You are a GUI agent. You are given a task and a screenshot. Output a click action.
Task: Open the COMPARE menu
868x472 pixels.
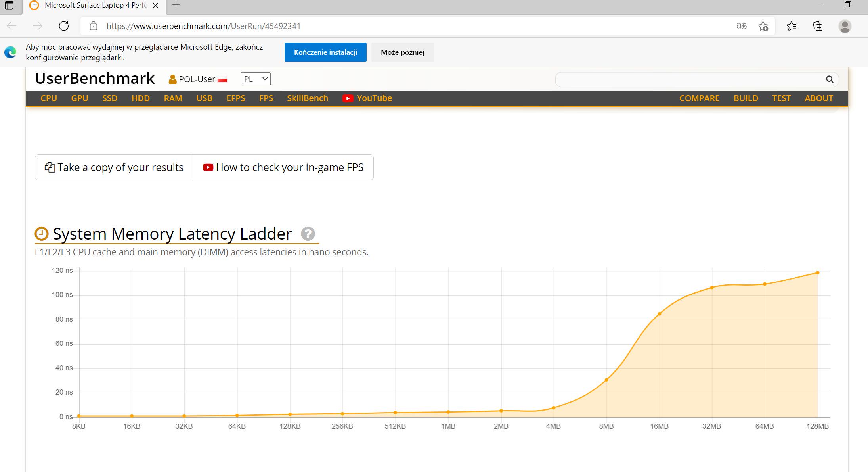(699, 98)
